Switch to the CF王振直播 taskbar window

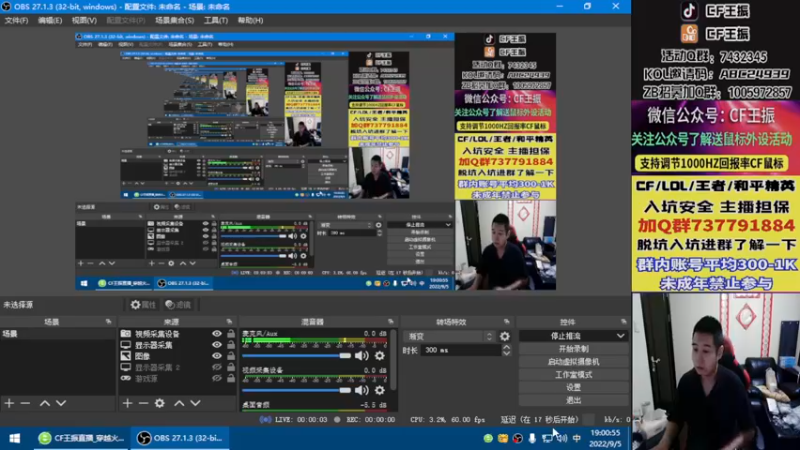pos(82,438)
